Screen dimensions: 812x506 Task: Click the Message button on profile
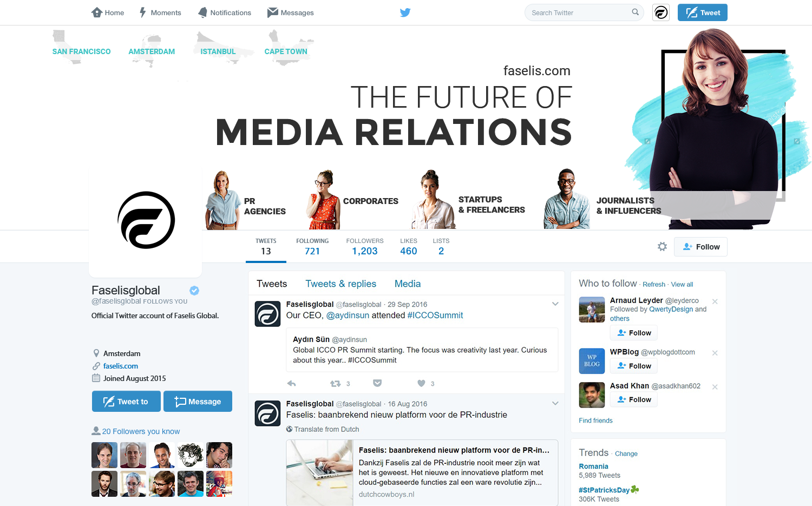pyautogui.click(x=198, y=402)
